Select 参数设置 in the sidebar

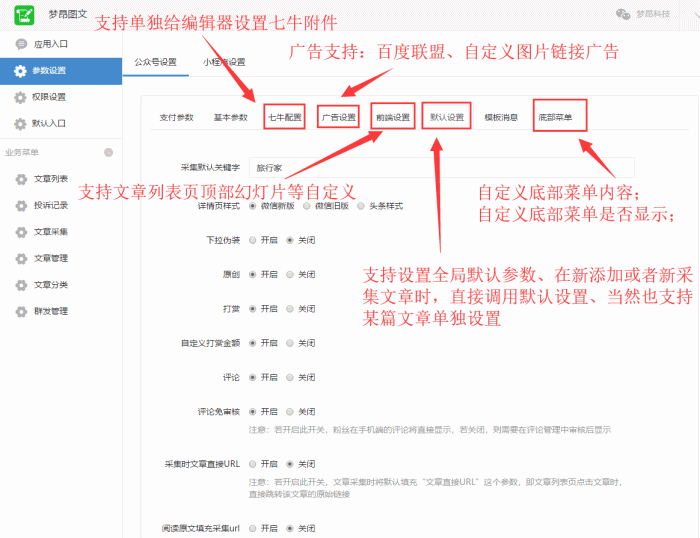point(61,71)
